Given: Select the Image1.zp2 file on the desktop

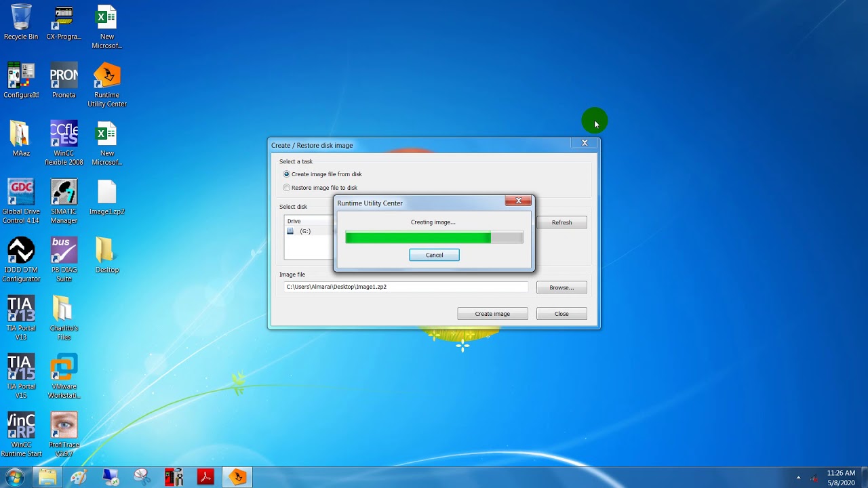Looking at the screenshot, I should (106, 197).
